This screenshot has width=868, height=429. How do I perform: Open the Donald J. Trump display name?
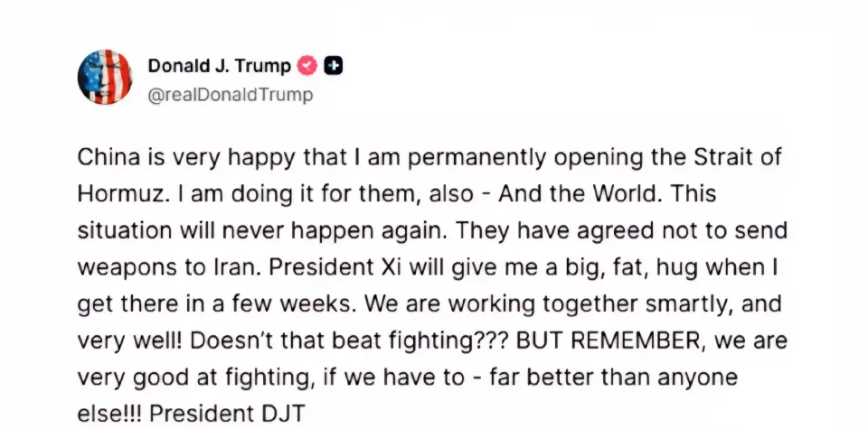click(219, 65)
